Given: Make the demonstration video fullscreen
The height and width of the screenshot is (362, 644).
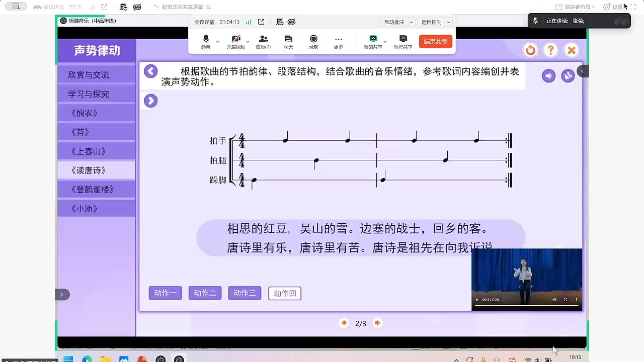Looking at the screenshot, I should coord(566,300).
